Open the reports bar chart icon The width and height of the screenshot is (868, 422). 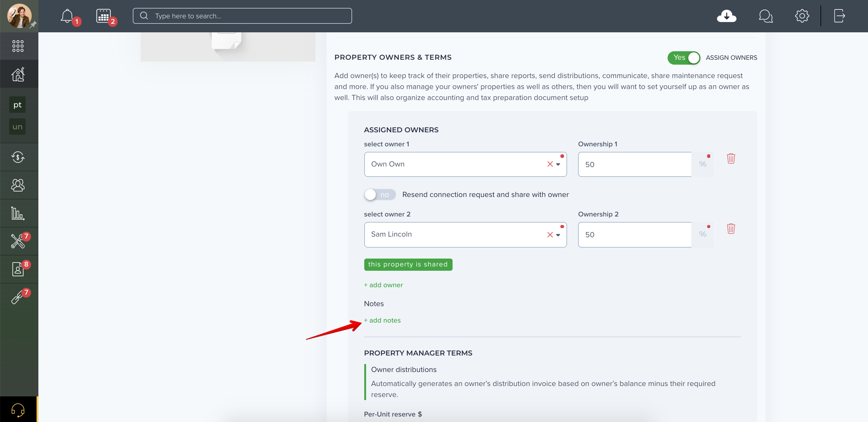18,213
